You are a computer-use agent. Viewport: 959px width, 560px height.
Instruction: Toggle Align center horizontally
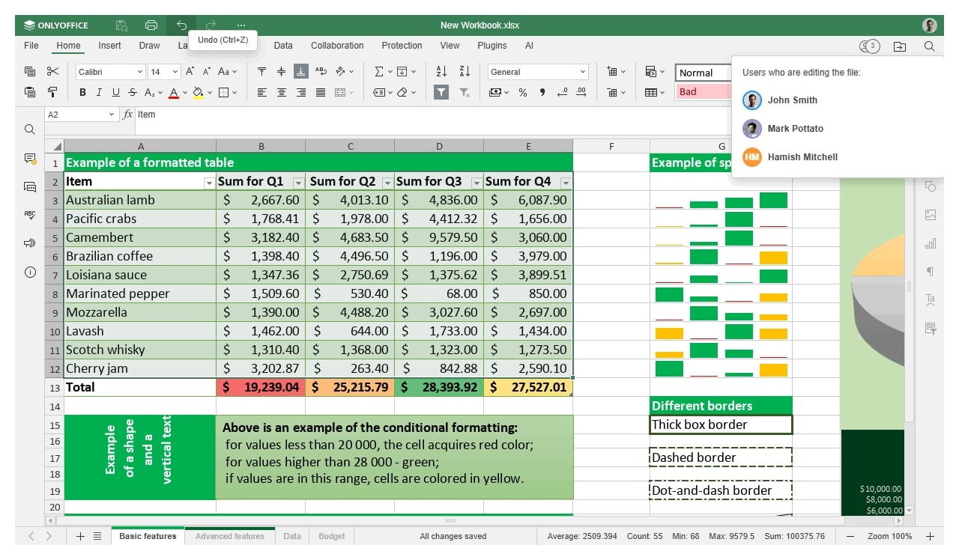click(281, 92)
